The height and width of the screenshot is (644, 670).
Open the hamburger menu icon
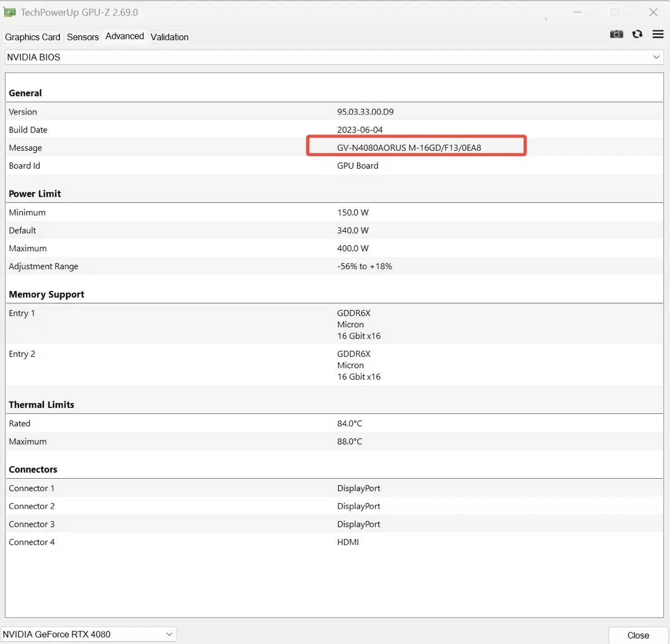tap(658, 34)
